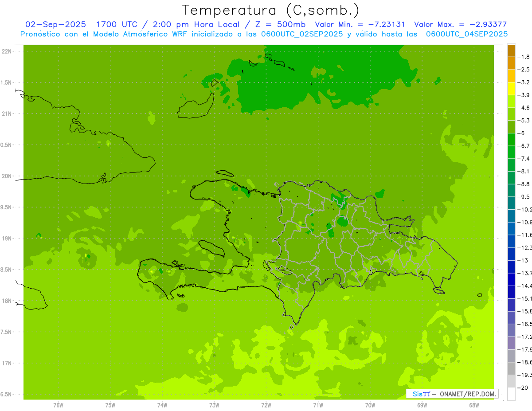
Task: Click the "9.5N" latitude label
Action: point(7,207)
